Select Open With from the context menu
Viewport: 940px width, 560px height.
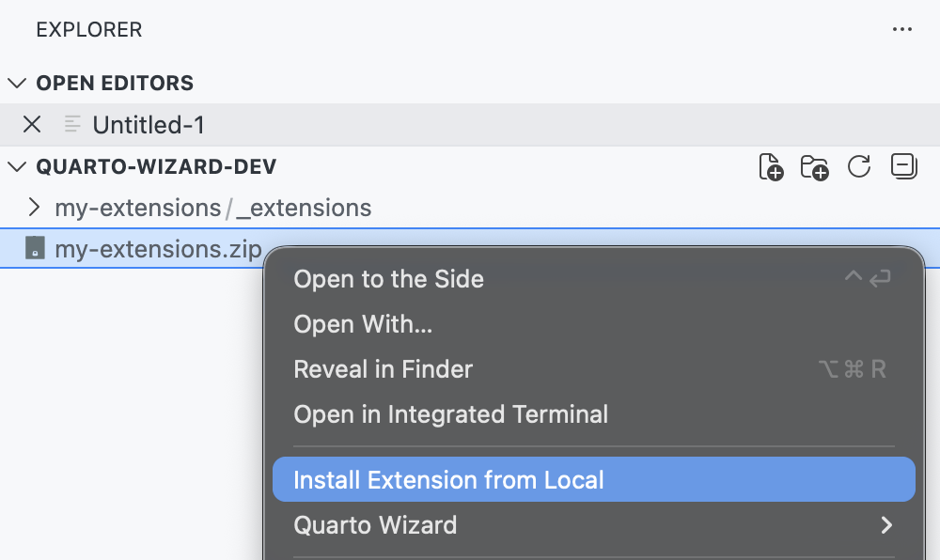point(363,324)
